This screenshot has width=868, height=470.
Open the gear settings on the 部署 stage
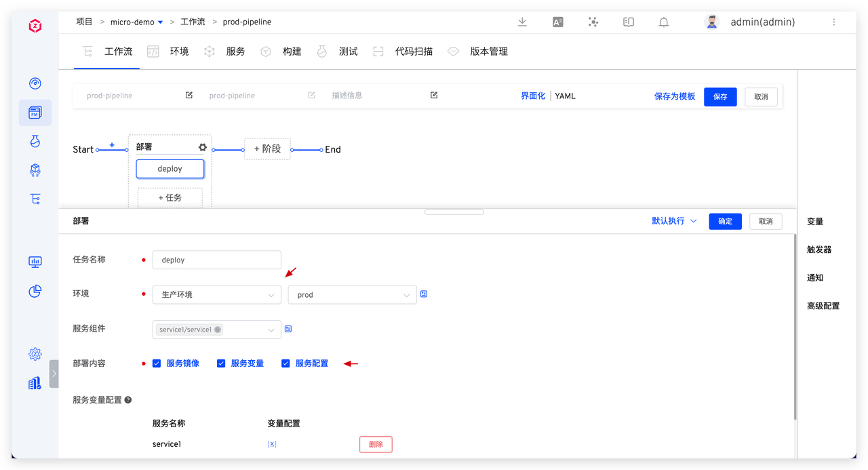click(201, 146)
